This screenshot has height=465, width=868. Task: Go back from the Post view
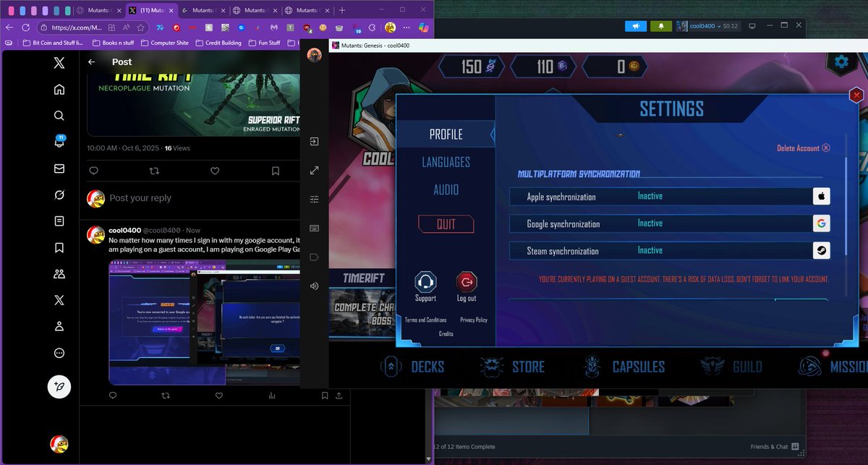tap(91, 62)
